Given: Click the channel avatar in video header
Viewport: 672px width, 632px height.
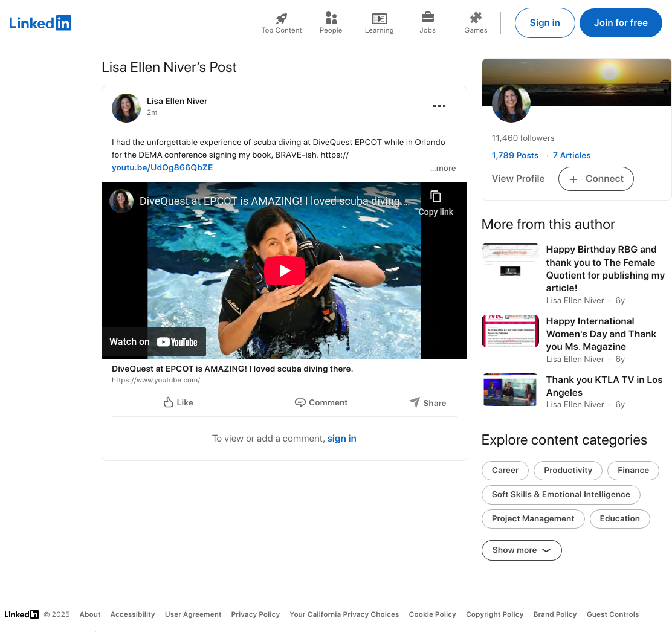Looking at the screenshot, I should [x=121, y=201].
